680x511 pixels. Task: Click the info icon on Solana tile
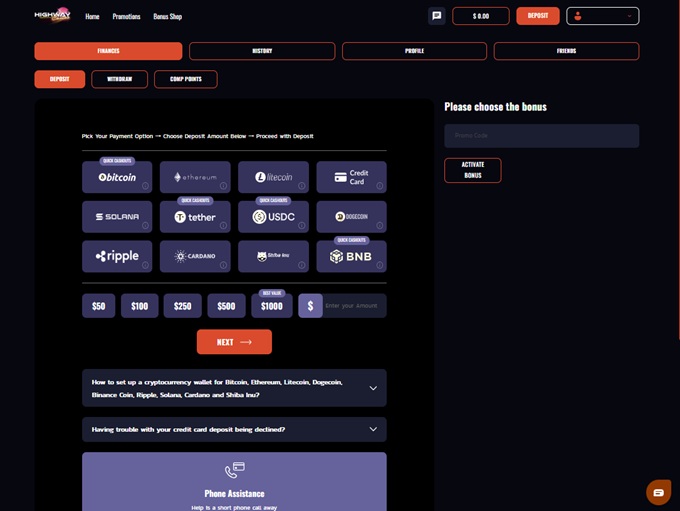[145, 225]
